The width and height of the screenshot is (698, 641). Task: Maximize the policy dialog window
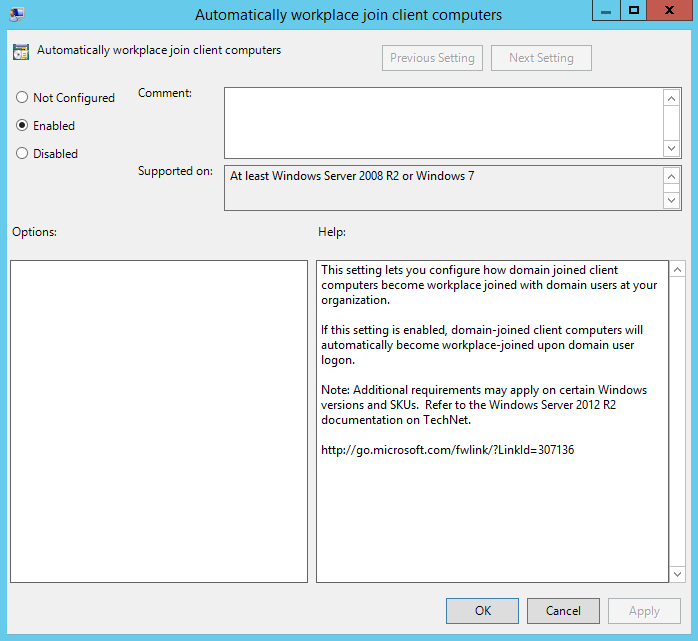(x=633, y=11)
